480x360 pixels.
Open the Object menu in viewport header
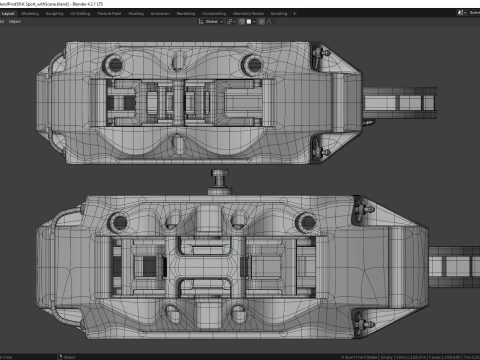(15, 22)
